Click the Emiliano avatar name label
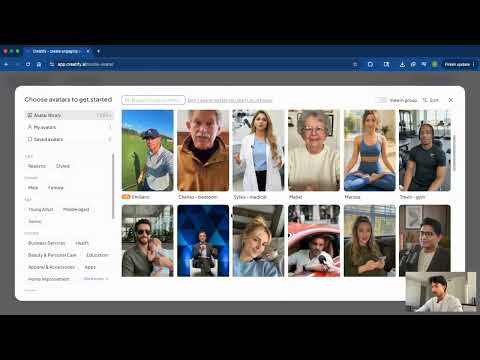This screenshot has width=480, height=360. (x=141, y=197)
